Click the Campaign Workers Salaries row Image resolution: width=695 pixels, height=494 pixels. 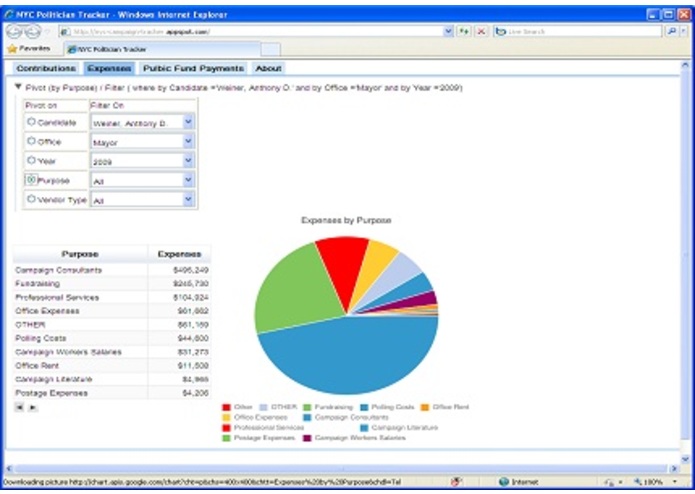click(x=112, y=352)
